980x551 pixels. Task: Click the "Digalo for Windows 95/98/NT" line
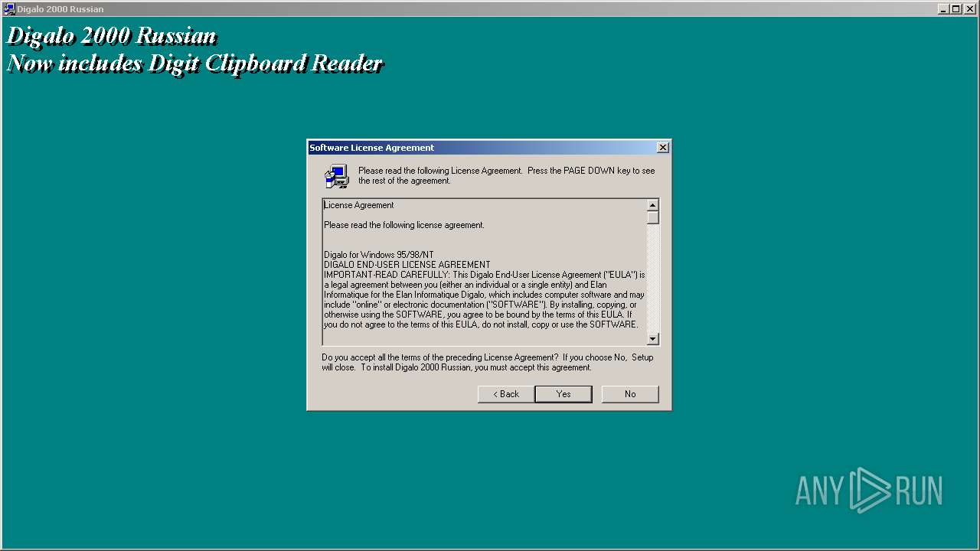pos(378,255)
